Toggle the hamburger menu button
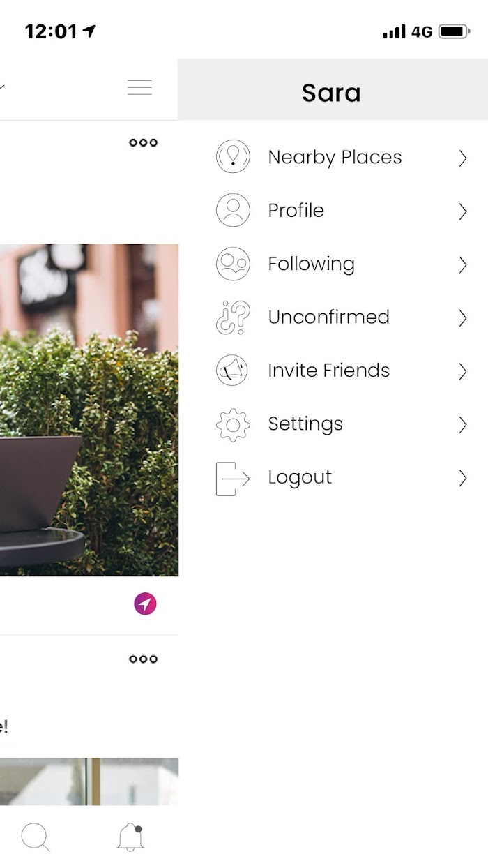488x868 pixels. pos(139,87)
